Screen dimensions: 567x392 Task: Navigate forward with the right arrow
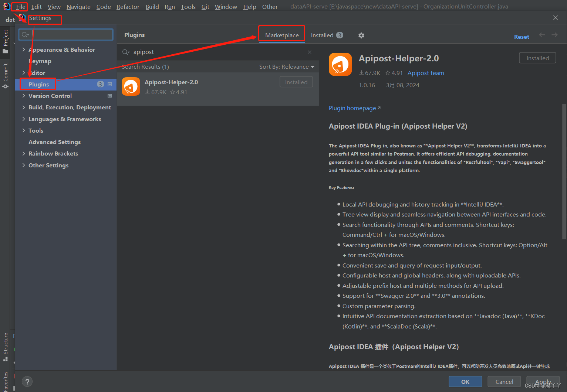[554, 35]
